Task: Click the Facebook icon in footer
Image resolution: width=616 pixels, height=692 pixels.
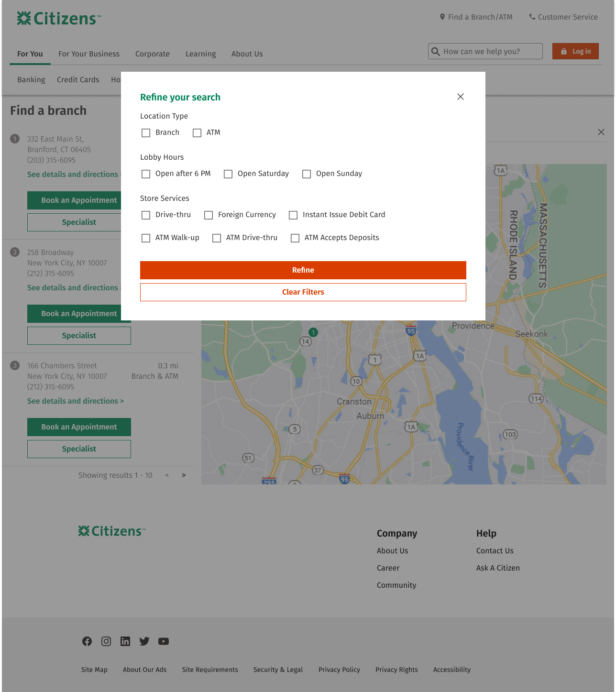Action: click(87, 641)
